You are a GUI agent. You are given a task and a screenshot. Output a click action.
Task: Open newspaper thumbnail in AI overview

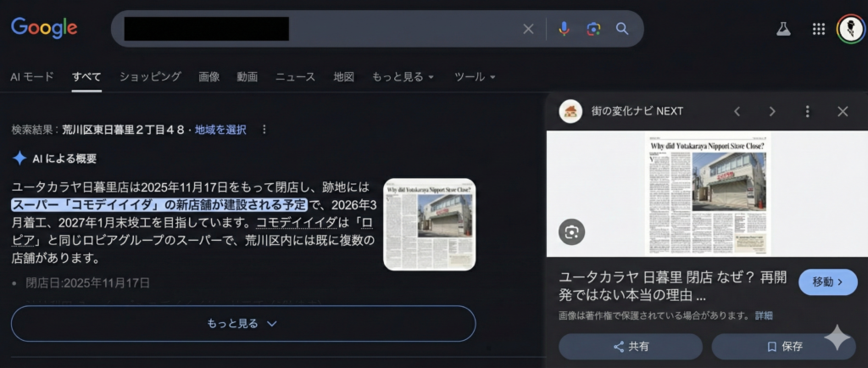[x=430, y=224]
